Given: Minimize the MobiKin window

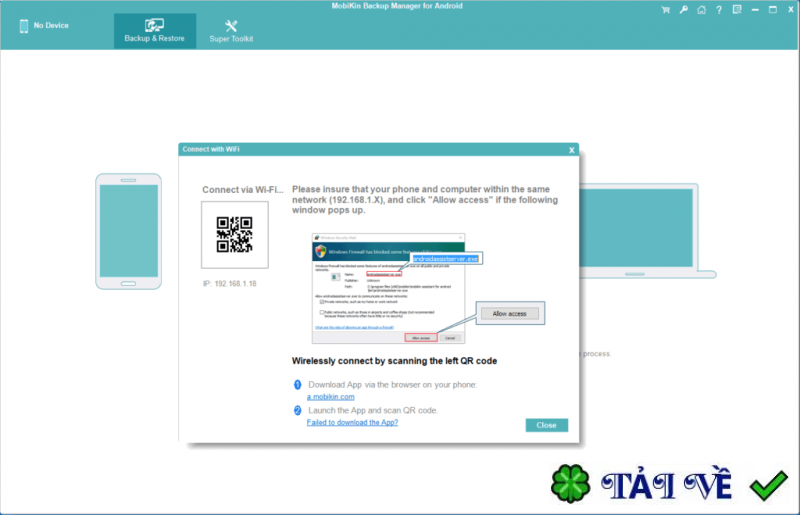Looking at the screenshot, I should pos(755,10).
